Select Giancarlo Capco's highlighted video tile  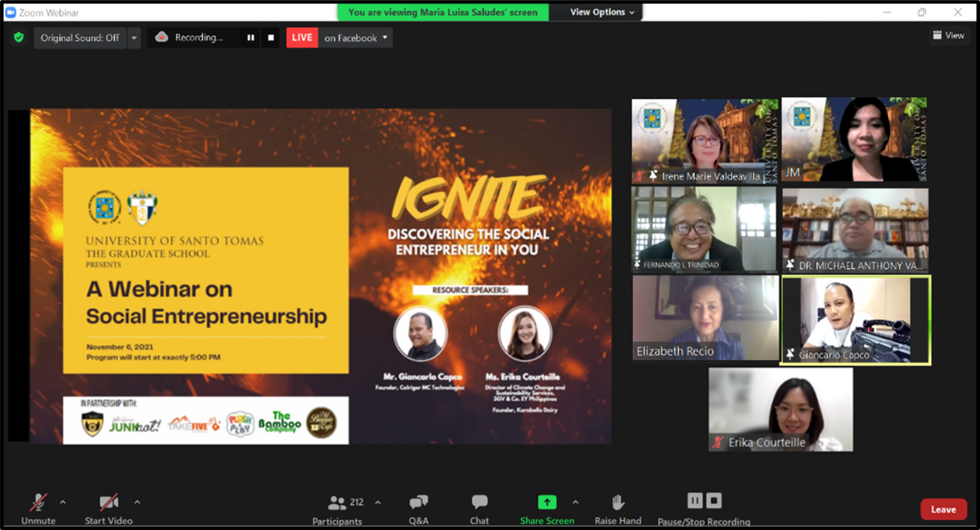coord(856,320)
